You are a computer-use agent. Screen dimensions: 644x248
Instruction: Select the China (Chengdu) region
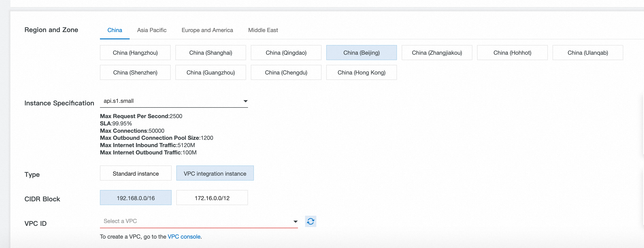[x=286, y=73]
